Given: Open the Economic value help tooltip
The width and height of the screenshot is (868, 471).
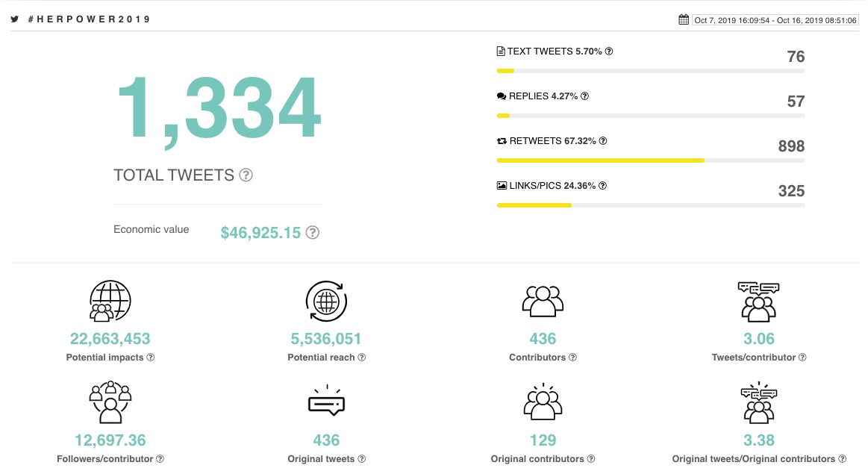Looking at the screenshot, I should 312,232.
